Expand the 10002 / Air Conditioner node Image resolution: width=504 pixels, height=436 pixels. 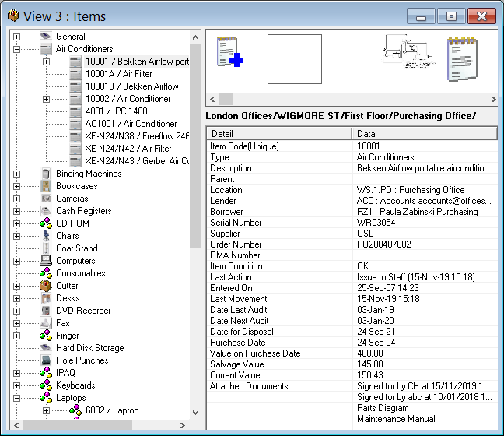47,99
